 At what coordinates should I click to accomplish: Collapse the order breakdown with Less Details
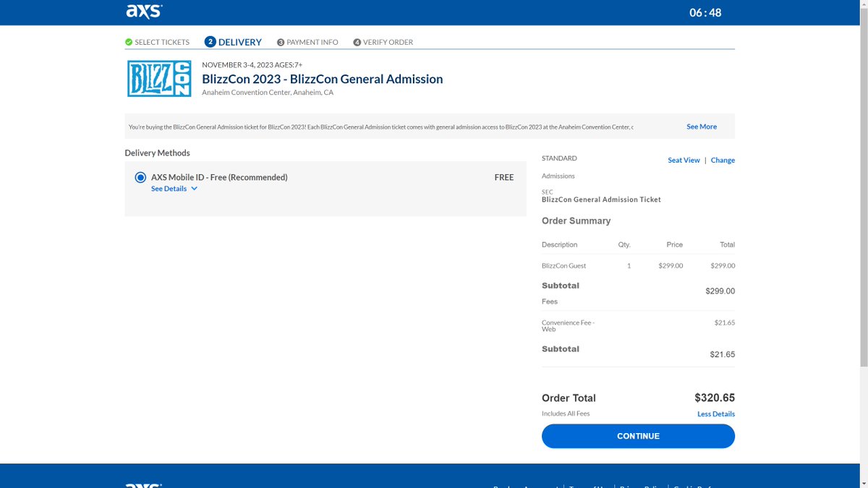pos(716,414)
